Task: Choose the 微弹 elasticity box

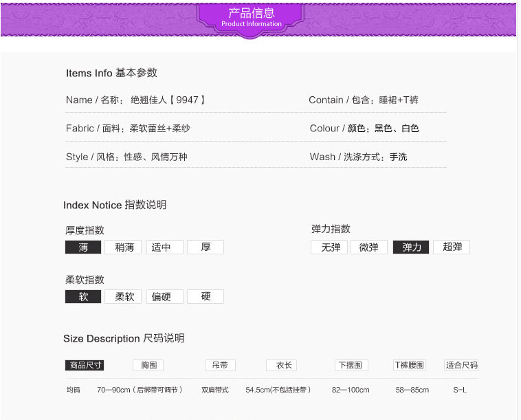Action: pyautogui.click(x=369, y=247)
